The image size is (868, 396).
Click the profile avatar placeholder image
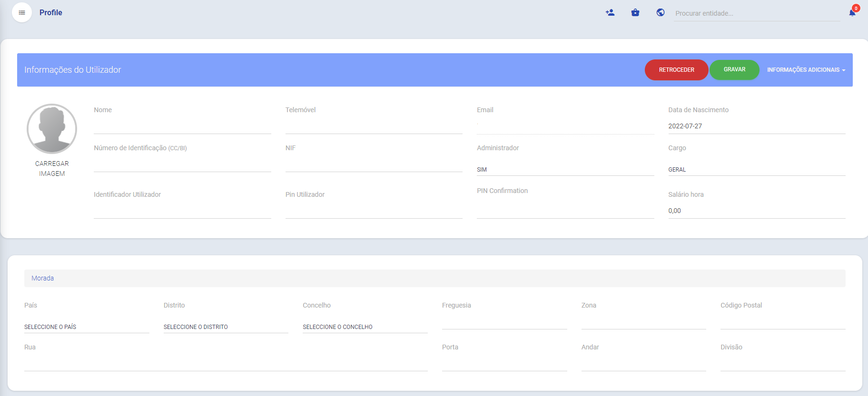[52, 129]
